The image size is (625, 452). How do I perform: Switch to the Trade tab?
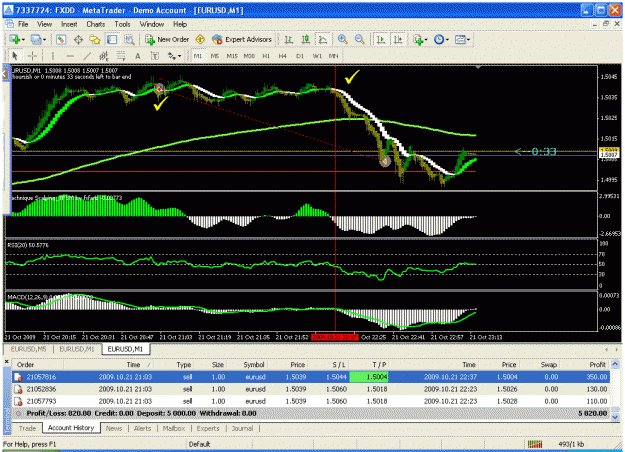click(27, 428)
